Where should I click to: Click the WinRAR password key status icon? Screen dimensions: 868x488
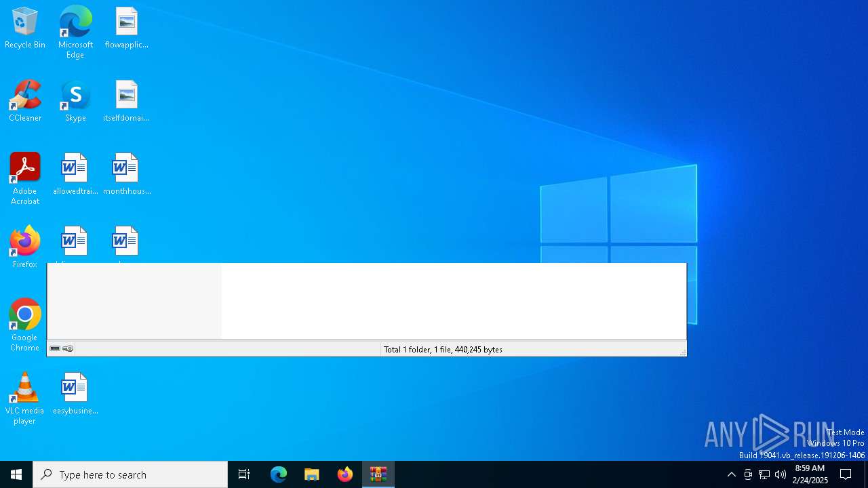[x=68, y=349]
